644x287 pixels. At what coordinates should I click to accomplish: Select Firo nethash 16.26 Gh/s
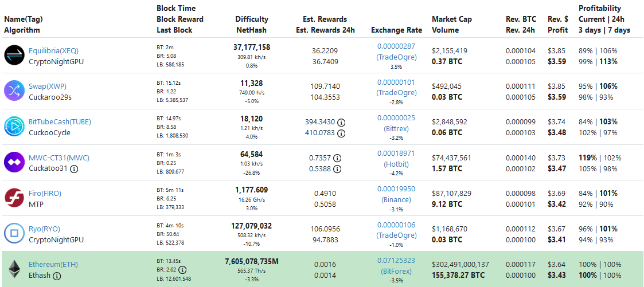[x=252, y=200]
